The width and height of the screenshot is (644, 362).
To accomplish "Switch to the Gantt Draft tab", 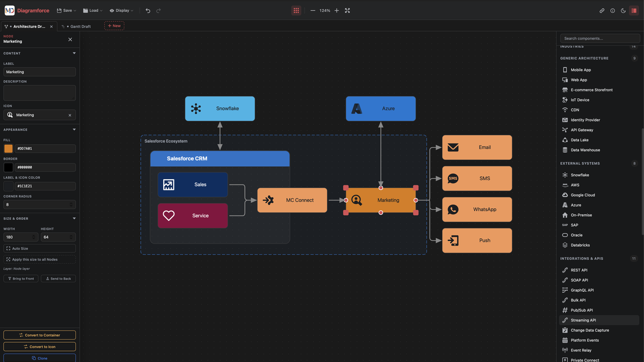I will (79, 26).
